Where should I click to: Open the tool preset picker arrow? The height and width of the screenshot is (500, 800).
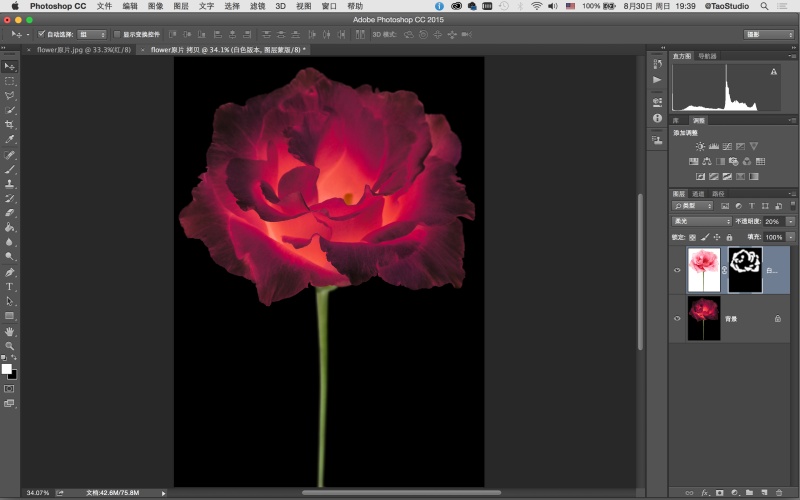[28, 34]
